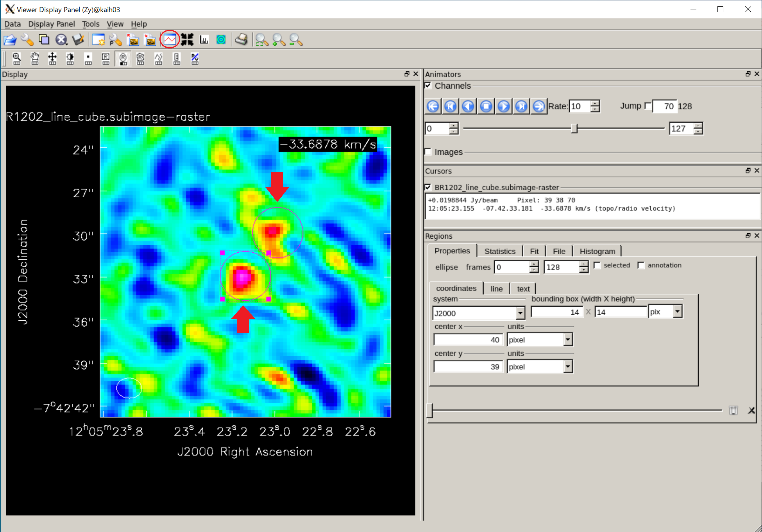Viewport: 762px width, 532px height.
Task: Stop the channel animation
Action: (486, 106)
